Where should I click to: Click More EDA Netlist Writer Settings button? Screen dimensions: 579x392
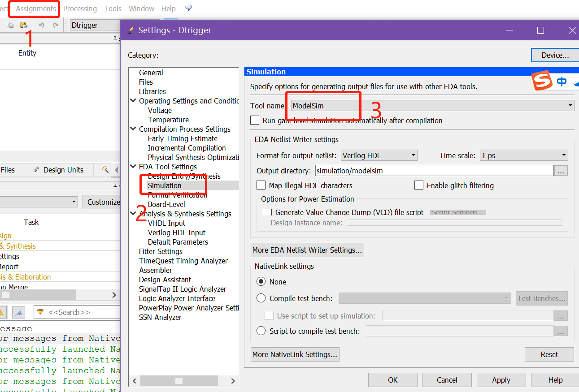click(x=307, y=250)
